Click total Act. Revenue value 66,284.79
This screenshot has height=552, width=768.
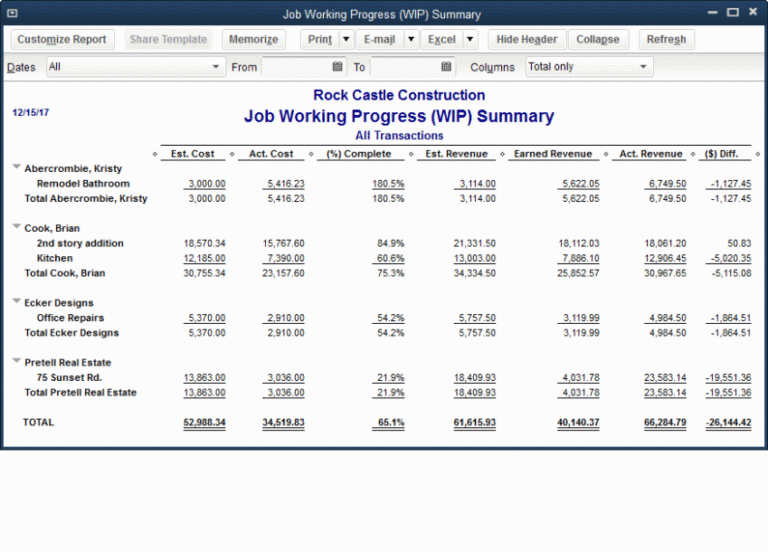[665, 422]
